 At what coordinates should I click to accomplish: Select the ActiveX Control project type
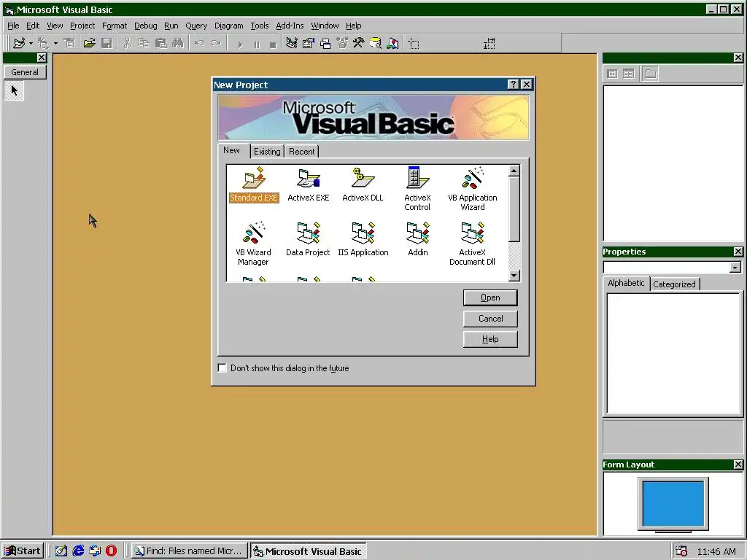[x=417, y=189]
